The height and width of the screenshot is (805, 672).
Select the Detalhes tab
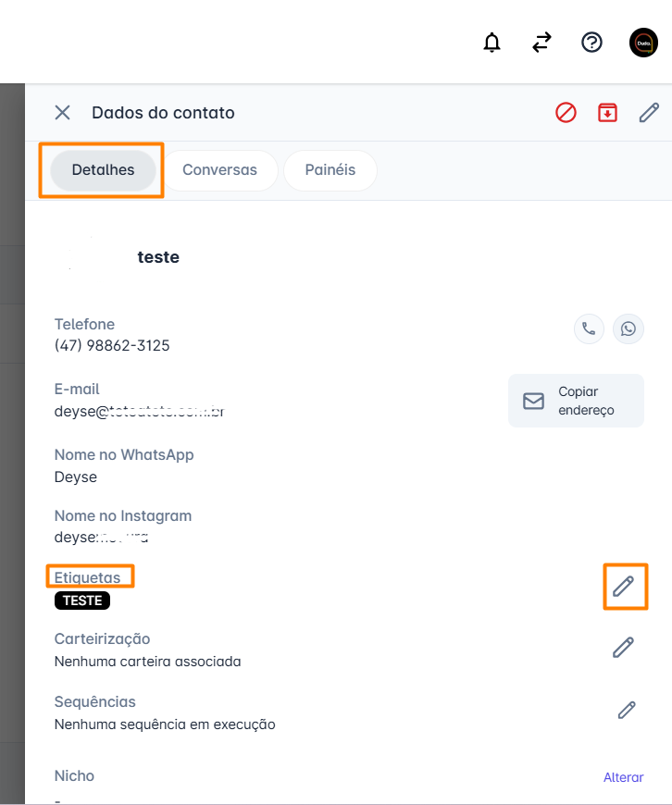point(103,170)
